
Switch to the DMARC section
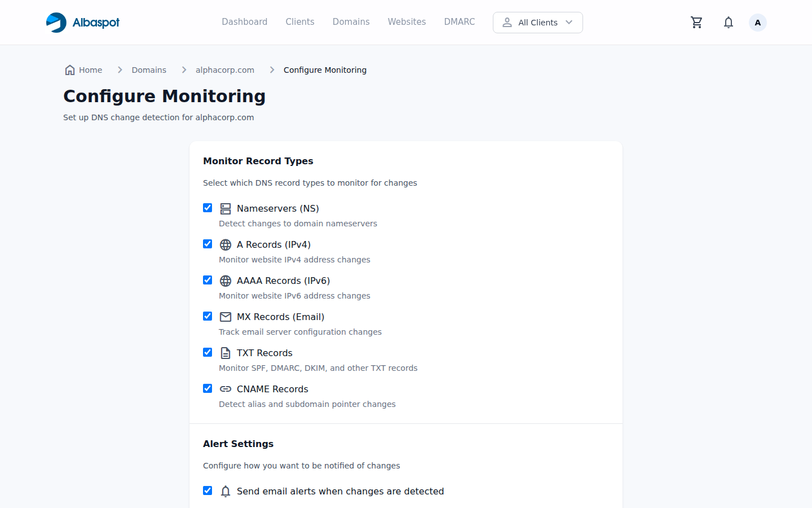coord(459,21)
